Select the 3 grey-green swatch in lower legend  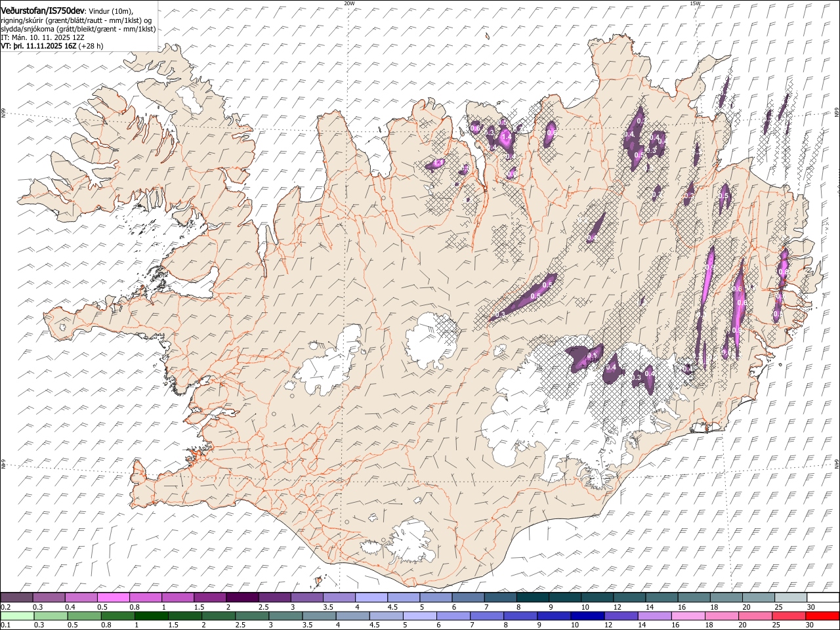coord(285,616)
